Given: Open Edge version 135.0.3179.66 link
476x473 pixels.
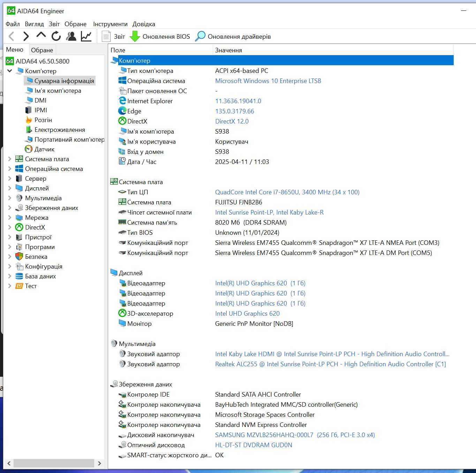Looking at the screenshot, I should pos(234,111).
